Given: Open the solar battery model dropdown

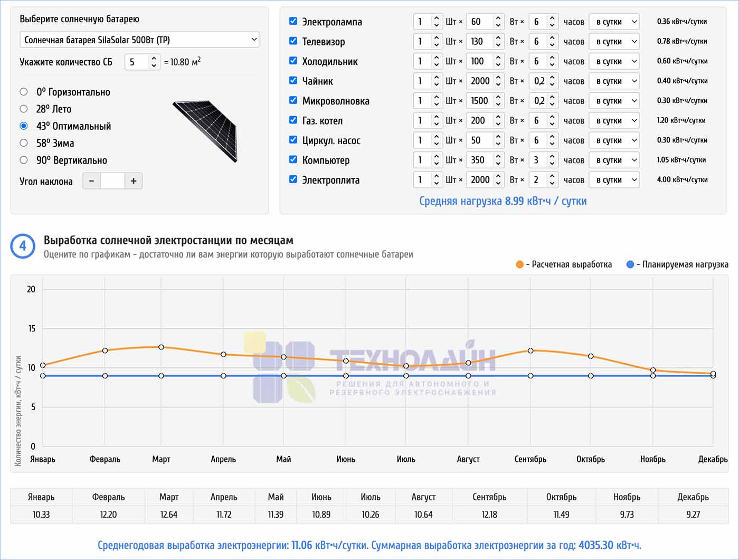Looking at the screenshot, I should pos(139,40).
